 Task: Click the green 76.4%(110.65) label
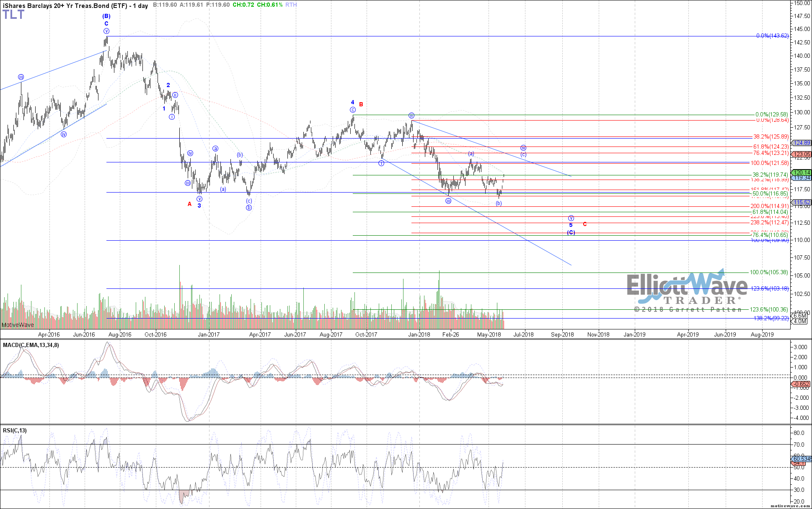point(771,235)
